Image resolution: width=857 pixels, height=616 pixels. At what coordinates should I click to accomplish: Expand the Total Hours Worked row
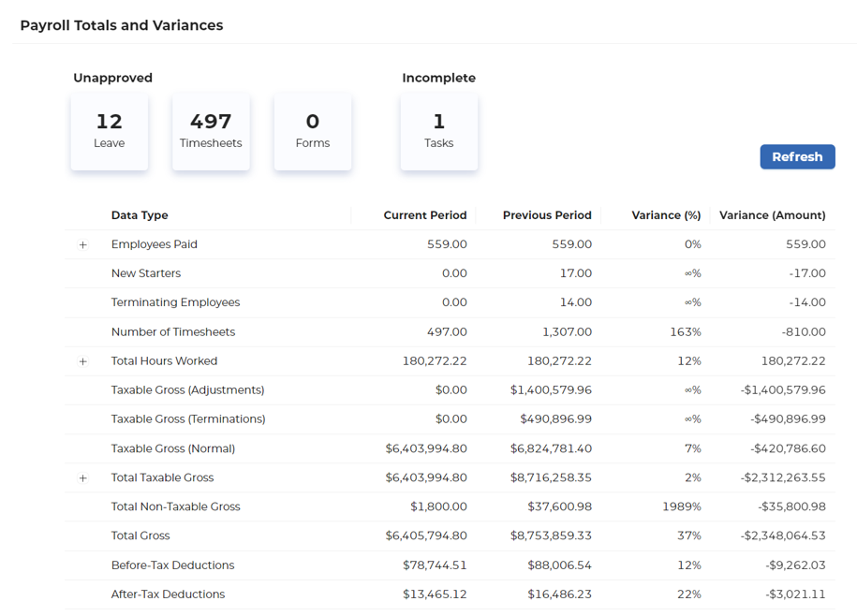(83, 361)
